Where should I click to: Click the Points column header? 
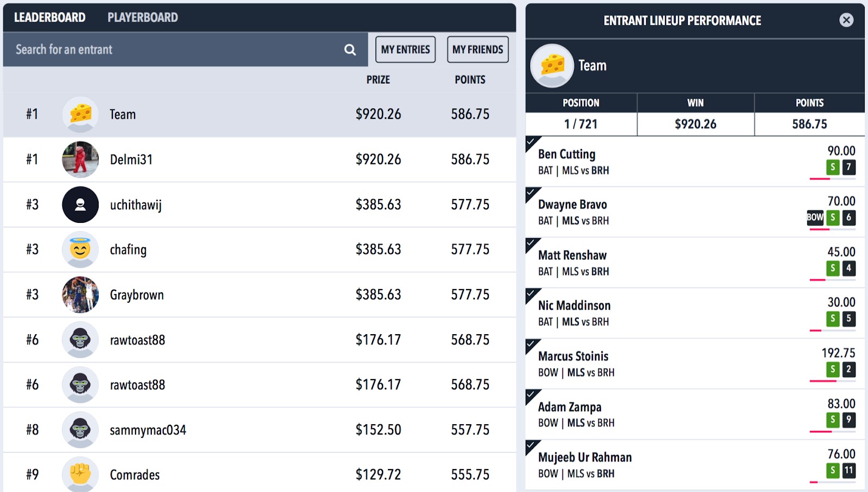[x=470, y=80]
